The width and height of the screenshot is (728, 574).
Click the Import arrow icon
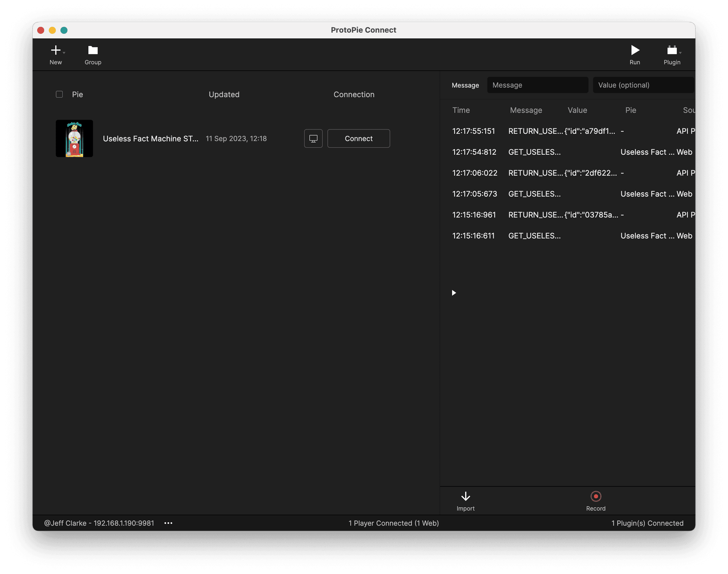[466, 496]
